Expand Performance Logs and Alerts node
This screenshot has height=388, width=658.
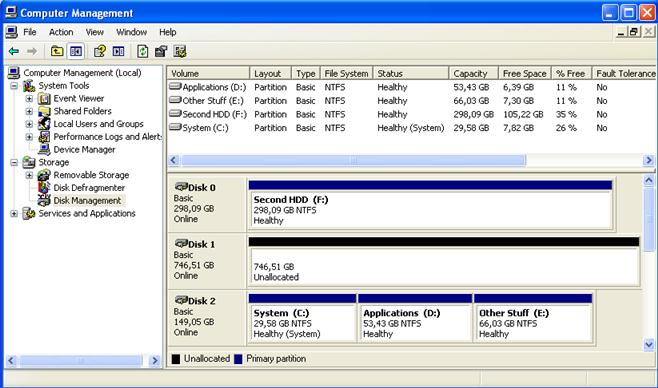click(x=29, y=137)
